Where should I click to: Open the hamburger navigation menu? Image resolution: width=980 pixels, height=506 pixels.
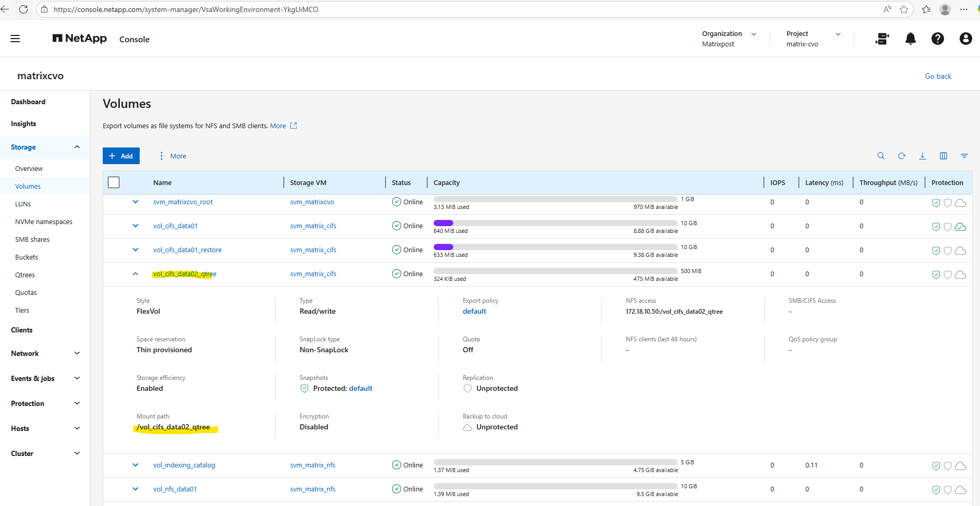click(15, 39)
